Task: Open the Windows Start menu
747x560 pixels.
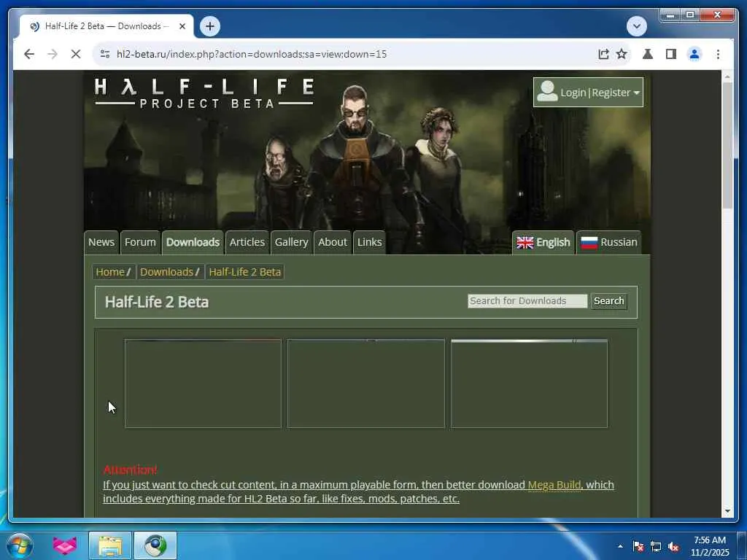Action: click(20, 545)
